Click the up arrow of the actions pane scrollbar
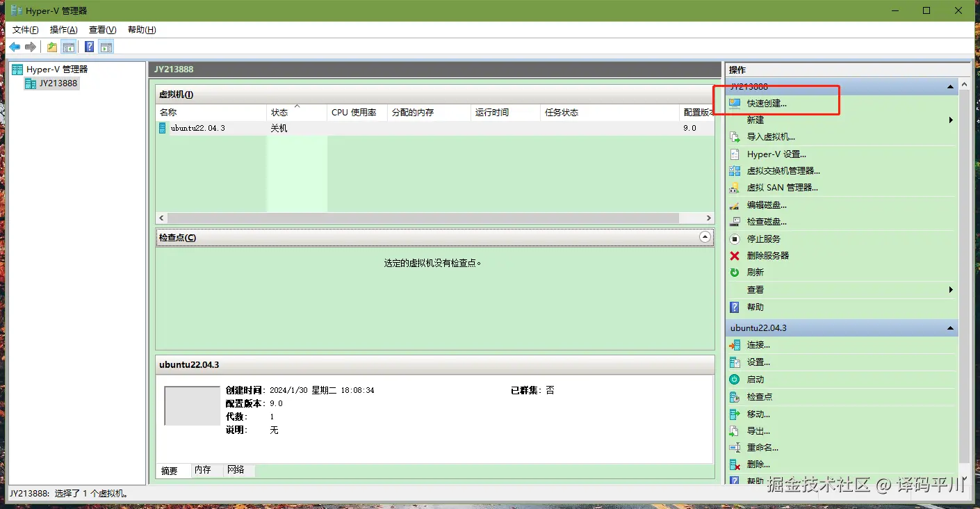 (x=964, y=85)
